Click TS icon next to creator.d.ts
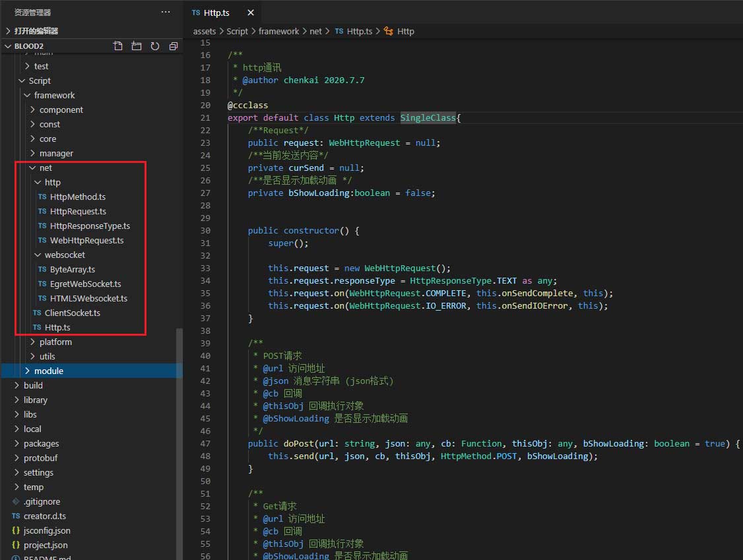This screenshot has height=560, width=743. click(16, 516)
